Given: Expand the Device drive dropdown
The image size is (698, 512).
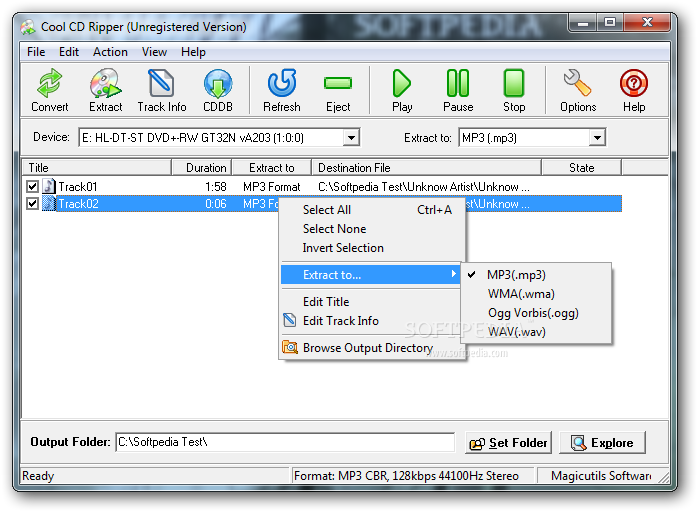Looking at the screenshot, I should click(x=351, y=138).
